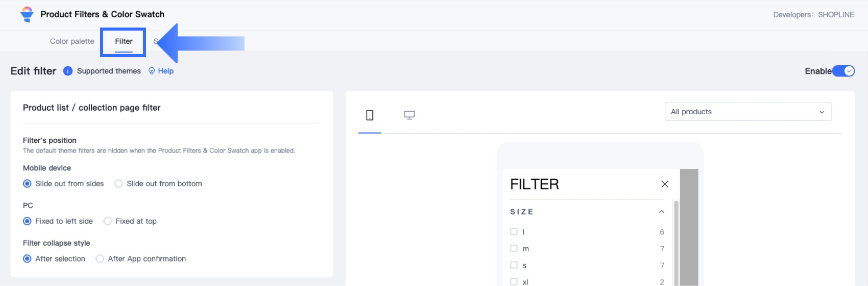Viewport: 868px width, 286px height.
Task: Collapse the SIZE filter section chevron
Action: tap(661, 212)
